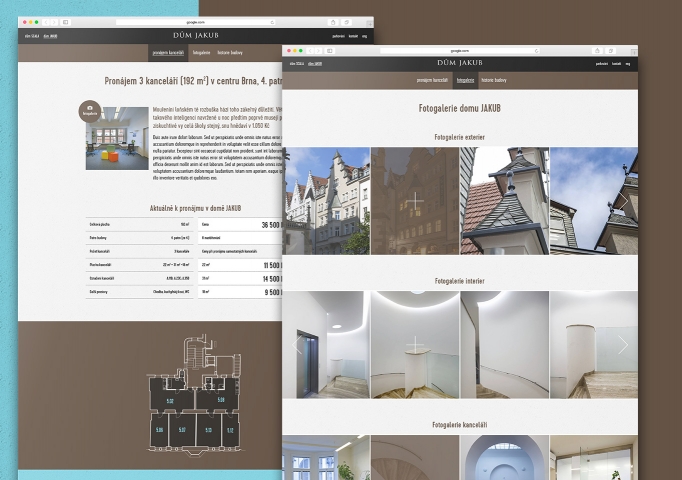Click the Fotogalerie exterier heading
This screenshot has width=682, height=480.
tap(460, 137)
